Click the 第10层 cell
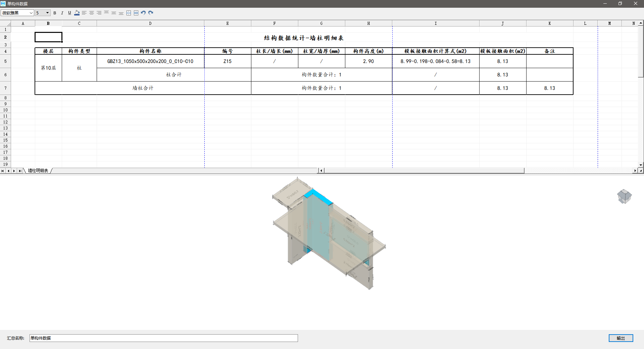The image size is (644, 349). pyautogui.click(x=48, y=68)
